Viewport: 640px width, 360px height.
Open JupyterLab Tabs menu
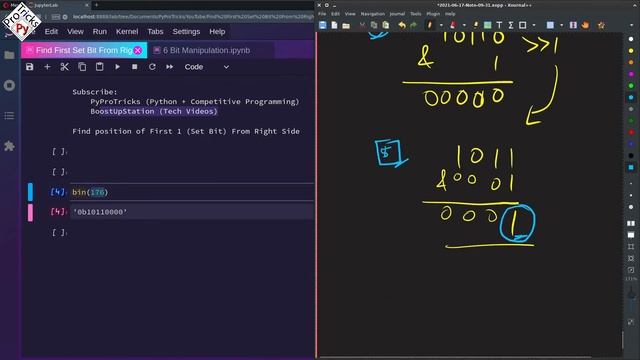[x=155, y=31]
